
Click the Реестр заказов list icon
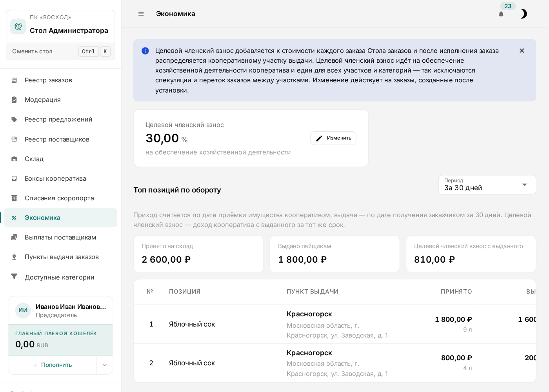pyautogui.click(x=14, y=80)
